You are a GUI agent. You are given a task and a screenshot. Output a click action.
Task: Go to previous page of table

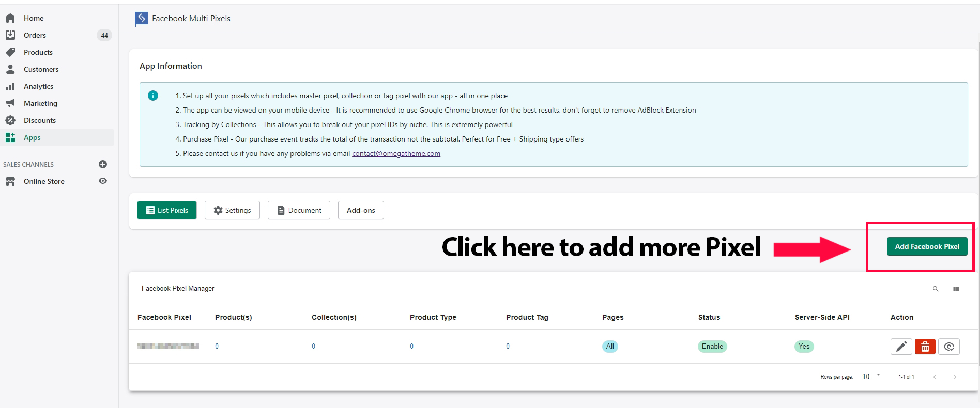tap(935, 377)
